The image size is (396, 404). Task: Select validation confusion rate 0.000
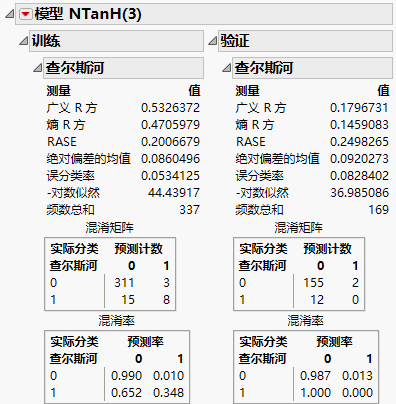click(357, 393)
